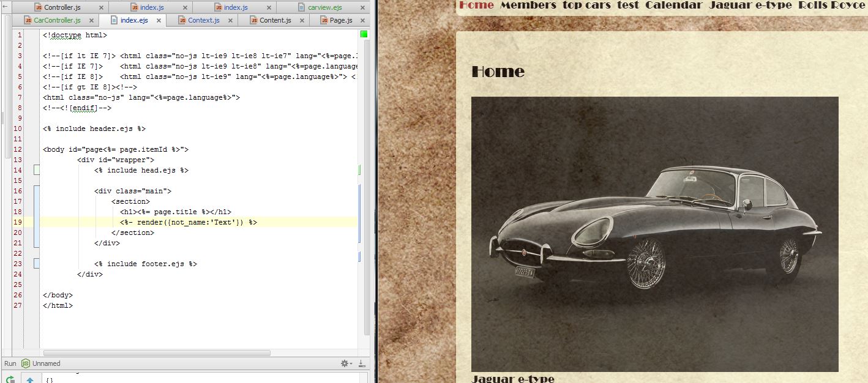Open the Rolls Royce navigation link
The height and width of the screenshot is (383, 868).
(832, 5)
